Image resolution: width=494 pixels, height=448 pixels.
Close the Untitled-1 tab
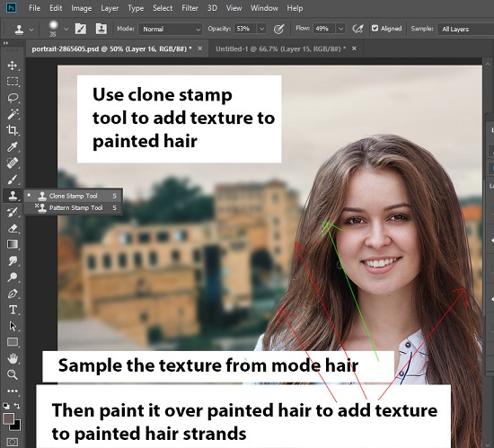point(354,48)
